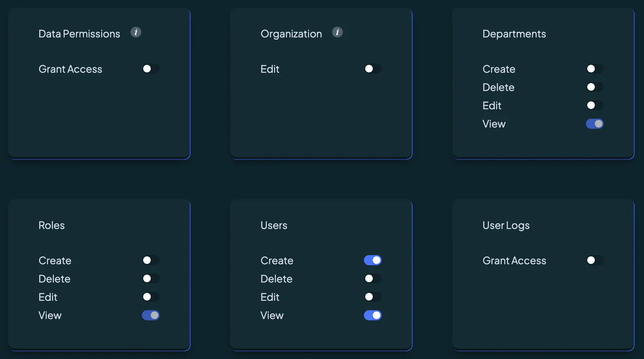Click the Edit label in Roles card
This screenshot has width=644, height=359.
tap(48, 297)
